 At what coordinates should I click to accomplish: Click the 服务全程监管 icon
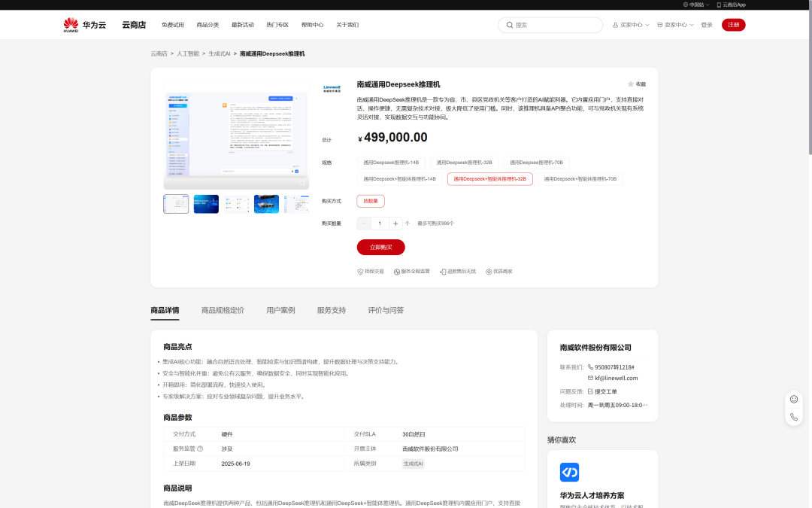point(397,272)
